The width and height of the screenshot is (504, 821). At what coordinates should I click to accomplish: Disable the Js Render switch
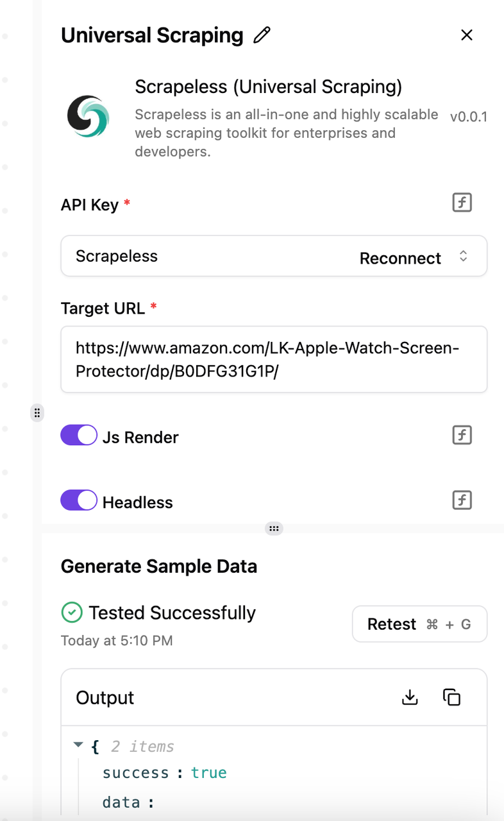pyautogui.click(x=79, y=436)
